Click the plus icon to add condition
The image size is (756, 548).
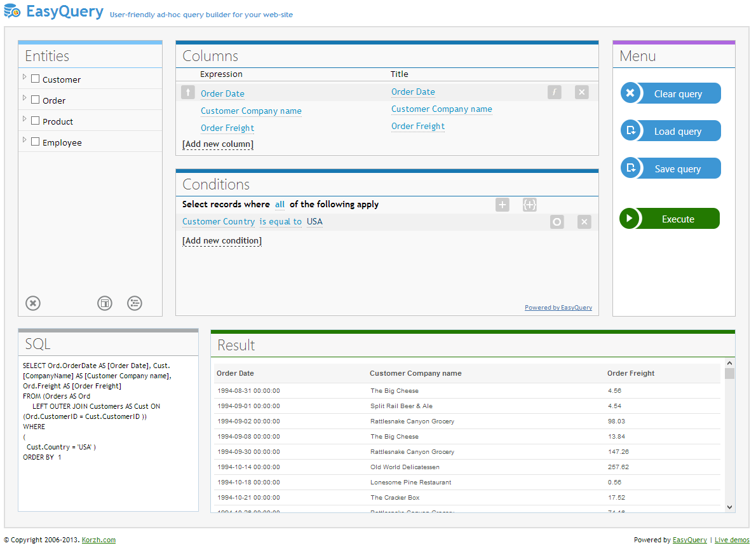point(502,205)
